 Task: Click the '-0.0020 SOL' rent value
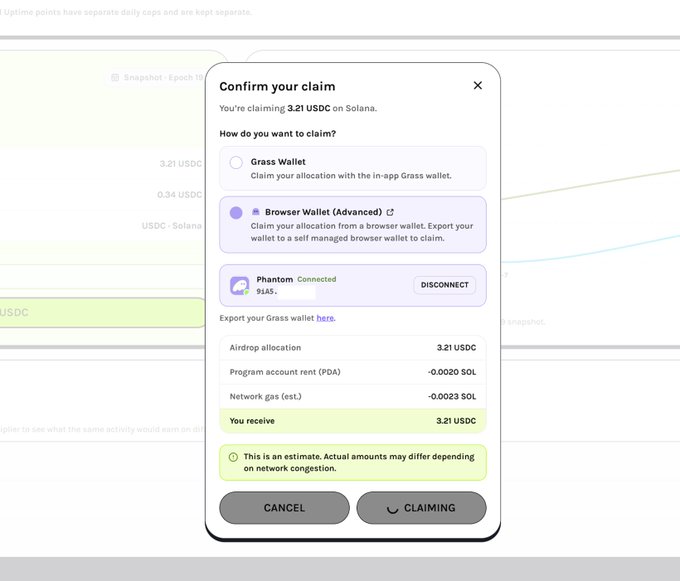point(452,372)
